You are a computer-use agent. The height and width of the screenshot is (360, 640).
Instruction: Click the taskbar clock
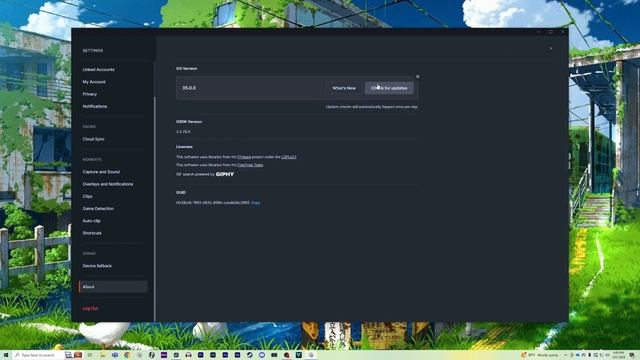(618, 355)
